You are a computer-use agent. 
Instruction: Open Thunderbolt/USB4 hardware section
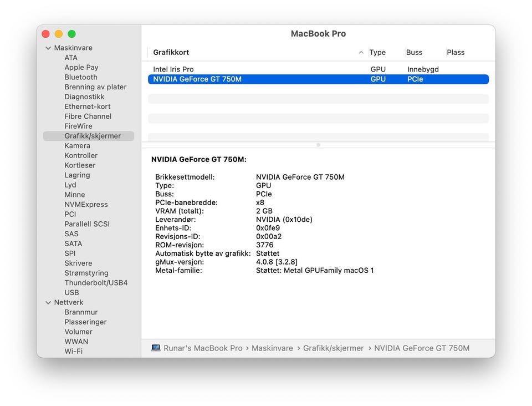click(96, 283)
